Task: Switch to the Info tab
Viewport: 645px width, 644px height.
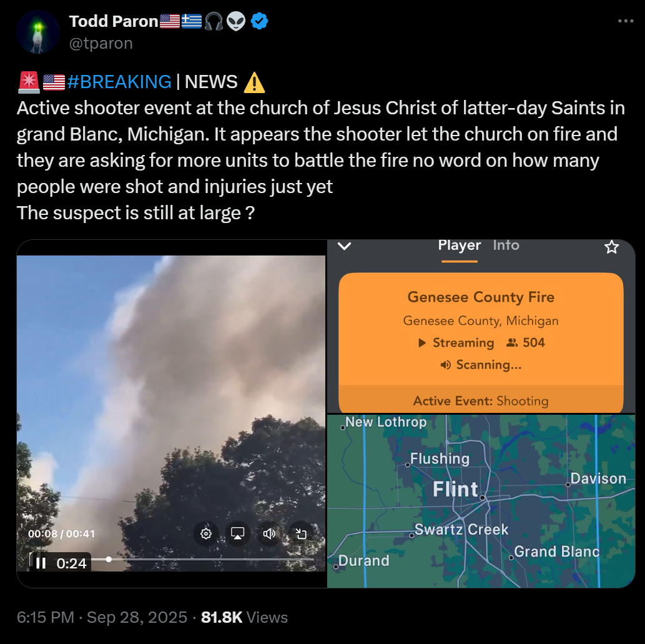Action: coord(506,245)
